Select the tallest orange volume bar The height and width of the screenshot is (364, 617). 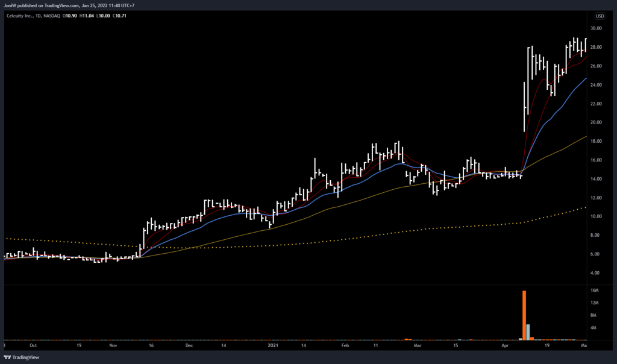(524, 315)
